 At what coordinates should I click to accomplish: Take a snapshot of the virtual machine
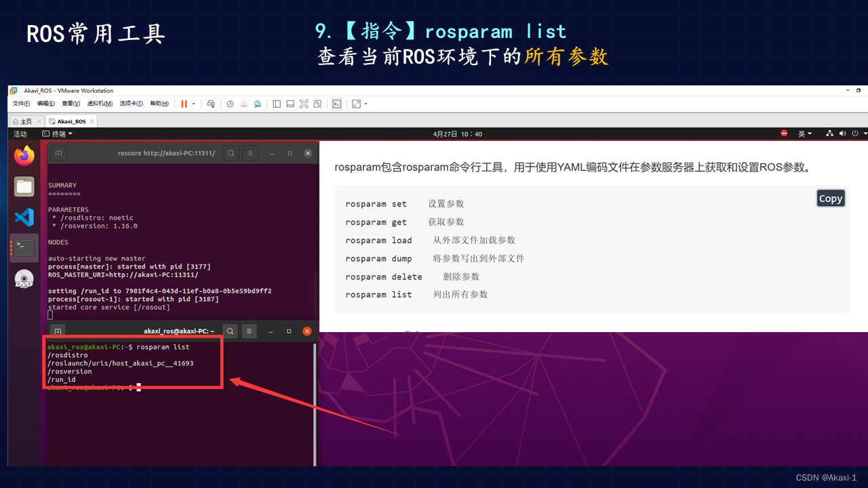pos(229,104)
